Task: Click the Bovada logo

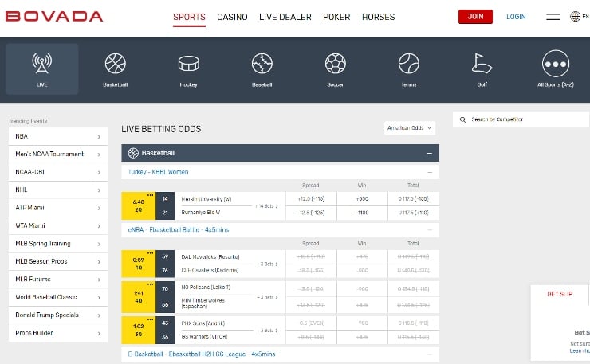Action: [x=54, y=16]
